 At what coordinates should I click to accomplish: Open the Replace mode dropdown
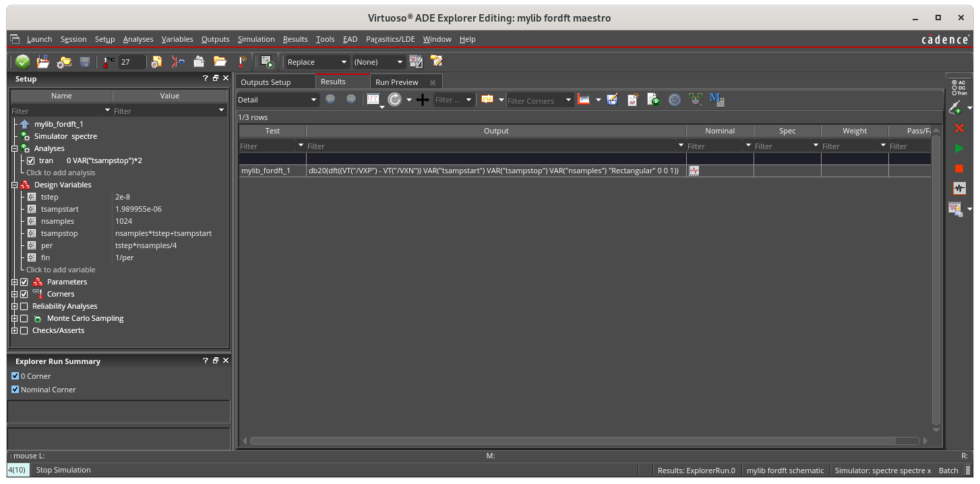pyautogui.click(x=316, y=62)
